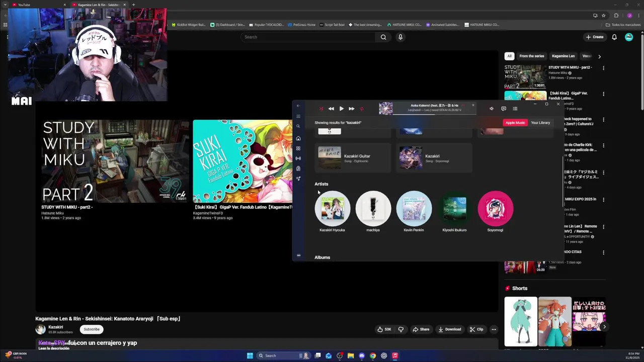Clip the video
644x362 pixels.
(476, 329)
